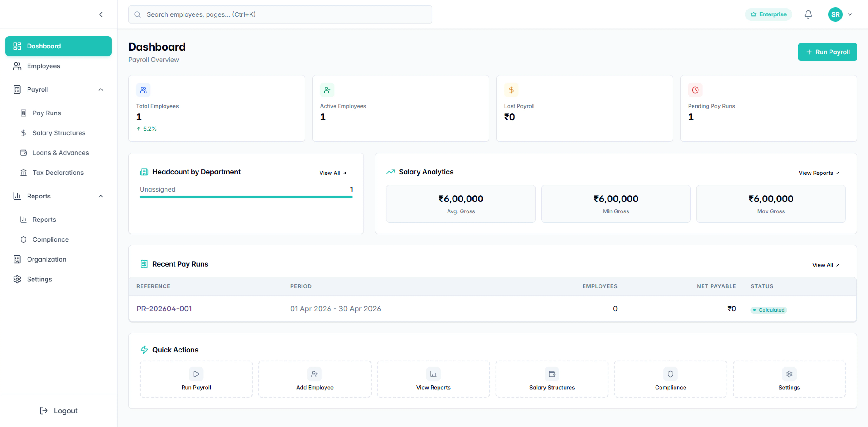The image size is (868, 427).
Task: Click the Employees people icon in sidebar
Action: 17,66
